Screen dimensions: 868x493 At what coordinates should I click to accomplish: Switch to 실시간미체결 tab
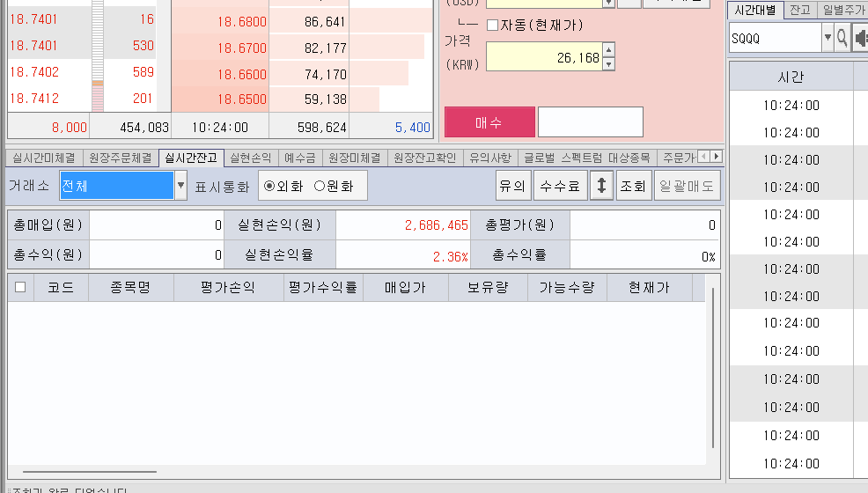tap(44, 158)
